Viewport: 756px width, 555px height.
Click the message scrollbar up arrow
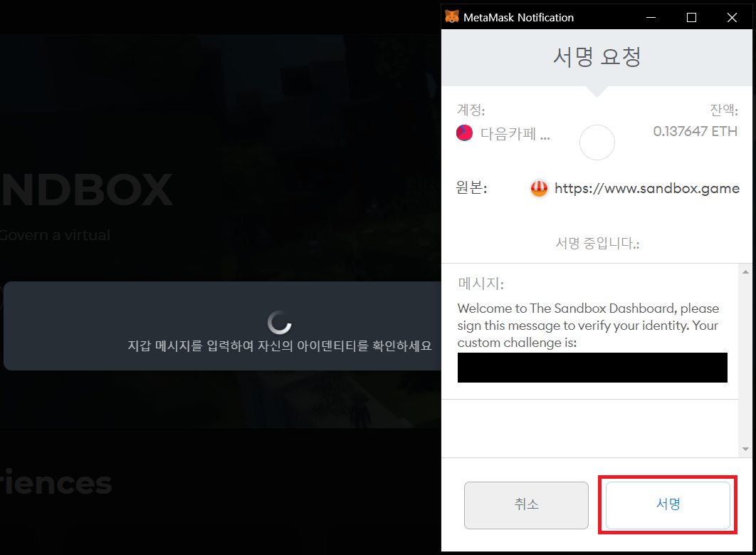pos(745,271)
